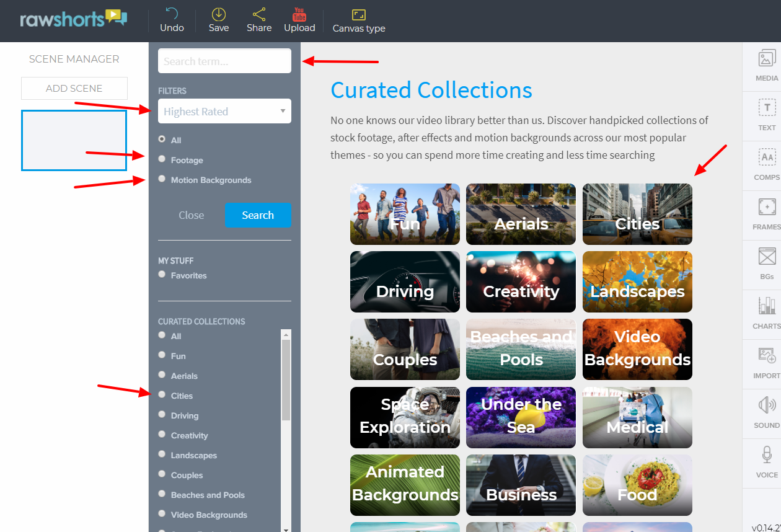Open the Aerials collection tile
The image size is (781, 532).
(x=521, y=214)
